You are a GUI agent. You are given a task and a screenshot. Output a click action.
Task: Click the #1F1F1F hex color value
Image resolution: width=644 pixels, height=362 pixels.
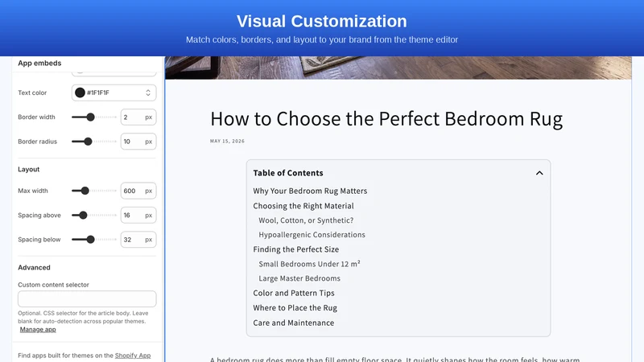coord(97,93)
